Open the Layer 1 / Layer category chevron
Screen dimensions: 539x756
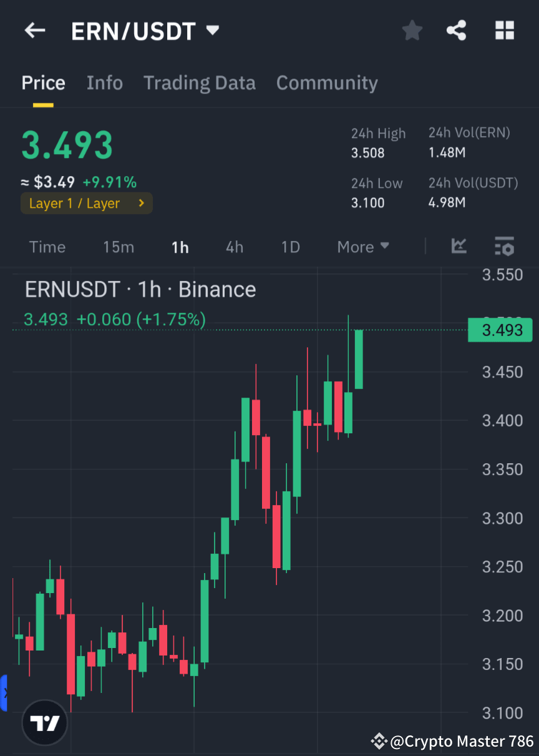(x=141, y=203)
